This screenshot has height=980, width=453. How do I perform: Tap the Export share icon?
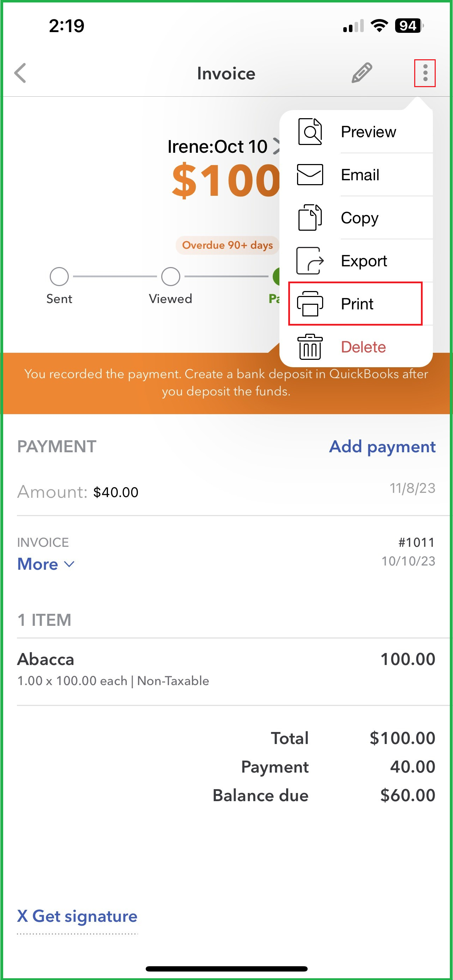click(x=310, y=261)
